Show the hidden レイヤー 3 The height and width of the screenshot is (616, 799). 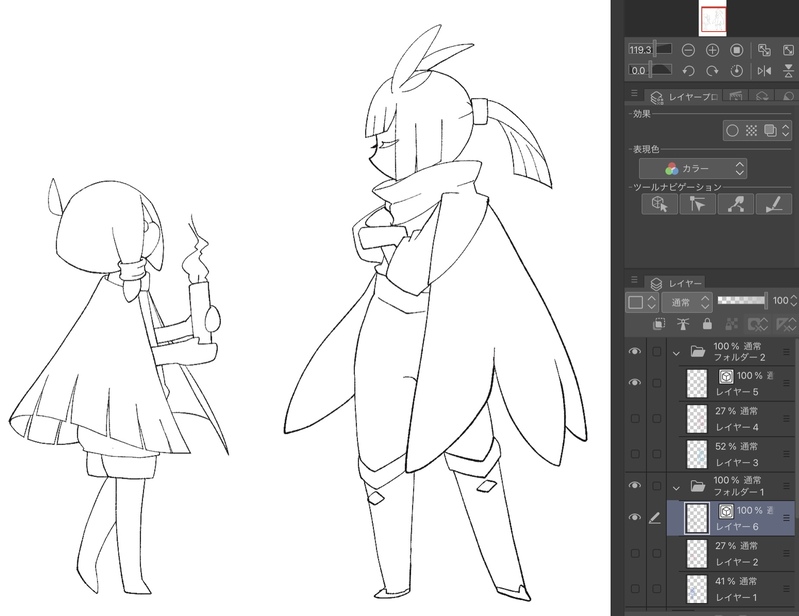pos(635,453)
